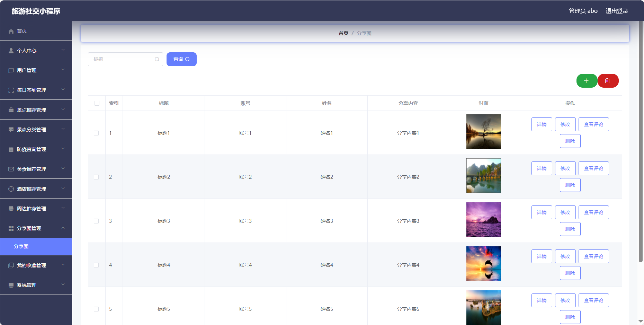Focus the 标题 search input field
The width and height of the screenshot is (644, 325).
pos(125,59)
